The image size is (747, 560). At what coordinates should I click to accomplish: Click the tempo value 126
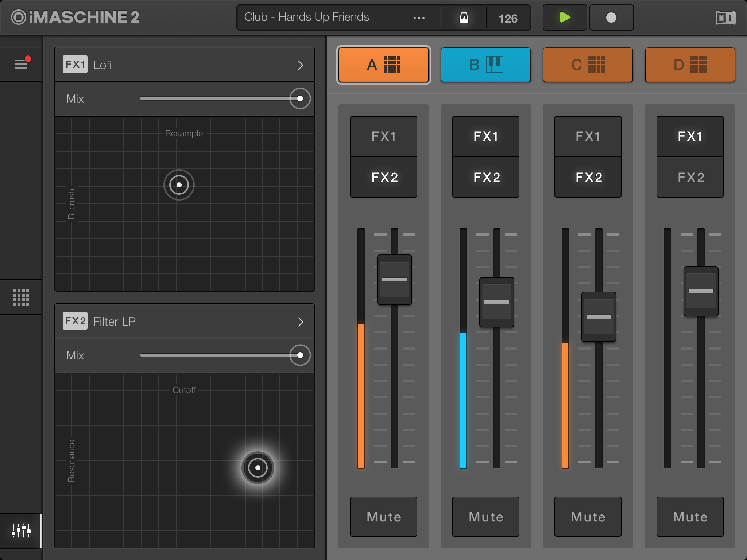click(508, 18)
